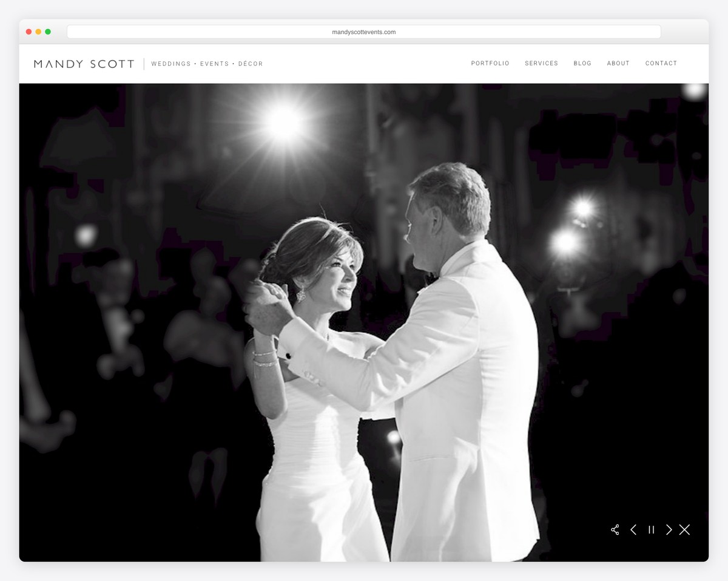Click the share icon's connected-dots symbol
Viewport: 728px width, 581px height.
tap(615, 529)
